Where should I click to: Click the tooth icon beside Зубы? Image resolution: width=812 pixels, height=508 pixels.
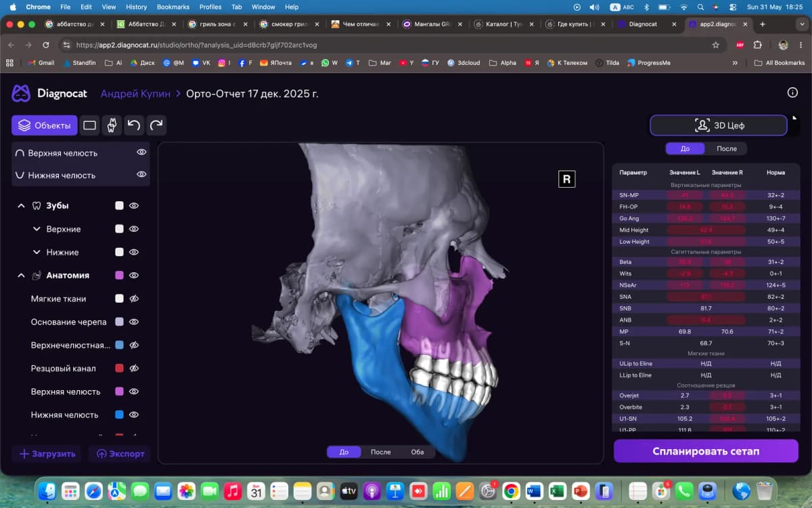tap(37, 205)
